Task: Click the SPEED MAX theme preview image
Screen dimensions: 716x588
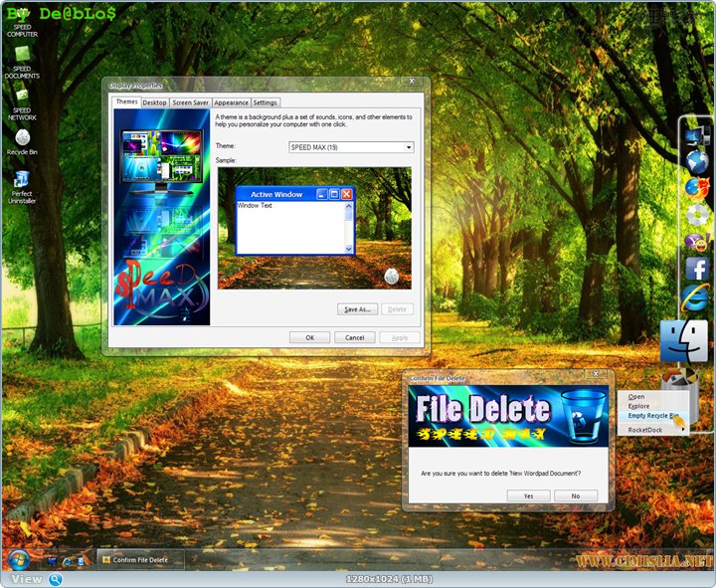Action: click(162, 217)
